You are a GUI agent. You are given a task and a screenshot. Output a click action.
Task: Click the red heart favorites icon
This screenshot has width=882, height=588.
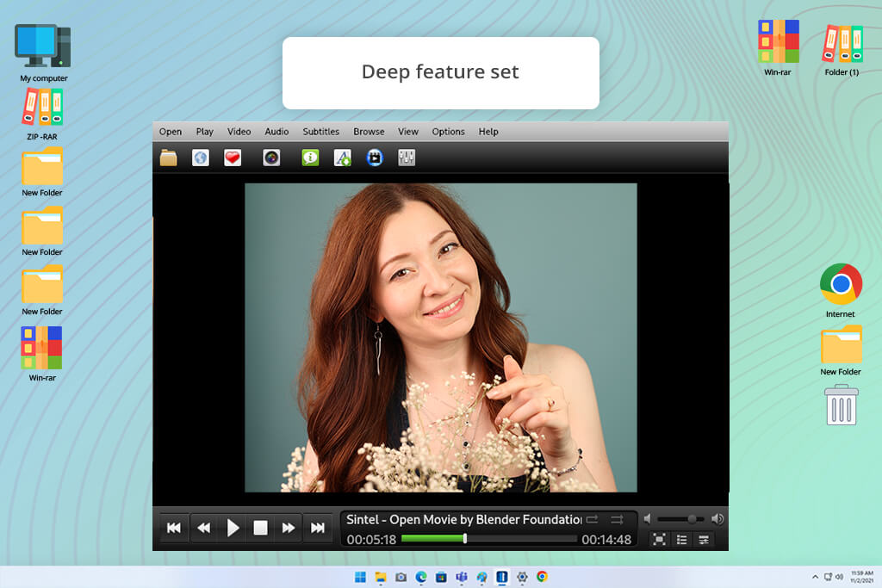(233, 158)
